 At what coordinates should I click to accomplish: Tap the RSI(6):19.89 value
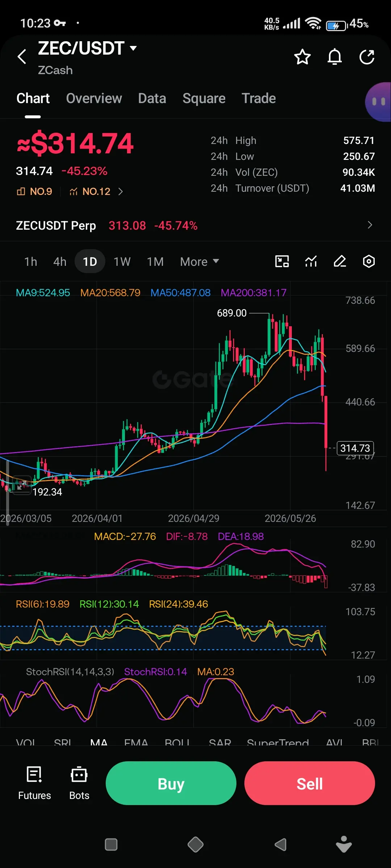pos(42,604)
